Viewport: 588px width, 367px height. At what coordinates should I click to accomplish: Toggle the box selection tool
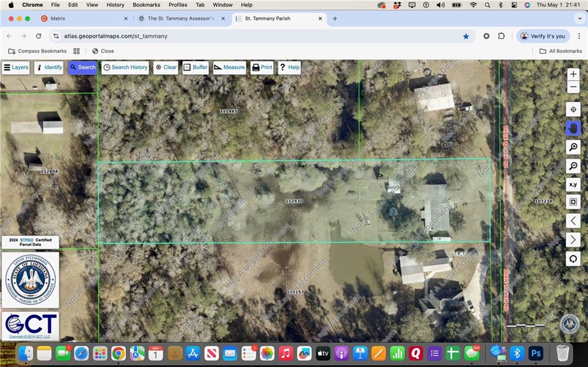click(572, 202)
